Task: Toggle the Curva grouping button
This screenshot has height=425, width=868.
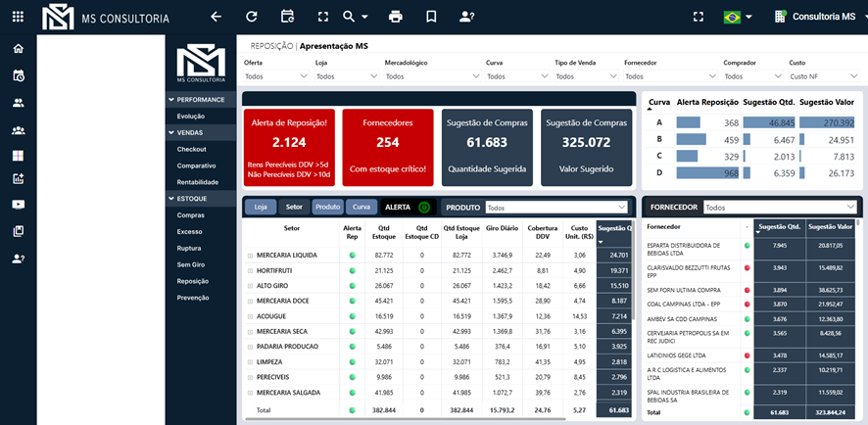Action: tap(362, 207)
